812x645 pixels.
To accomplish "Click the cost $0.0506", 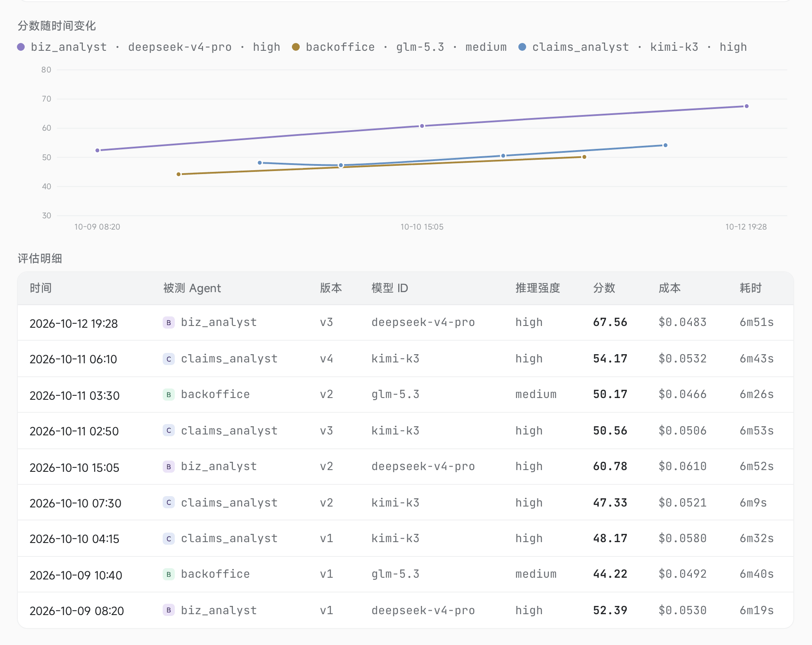I will [683, 431].
